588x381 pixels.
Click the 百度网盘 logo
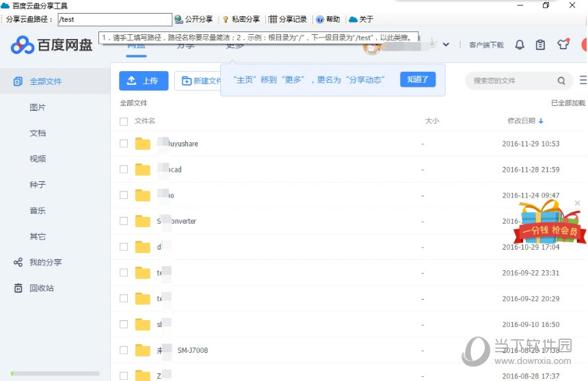point(51,45)
